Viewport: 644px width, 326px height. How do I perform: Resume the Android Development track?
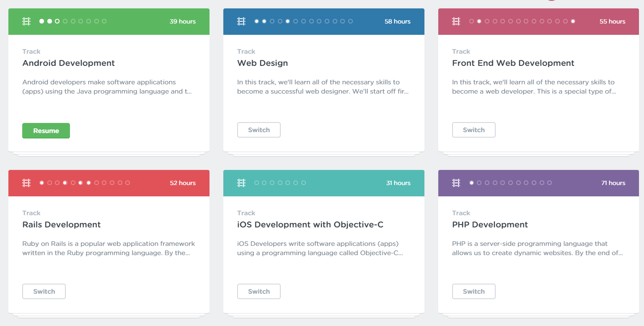click(46, 130)
